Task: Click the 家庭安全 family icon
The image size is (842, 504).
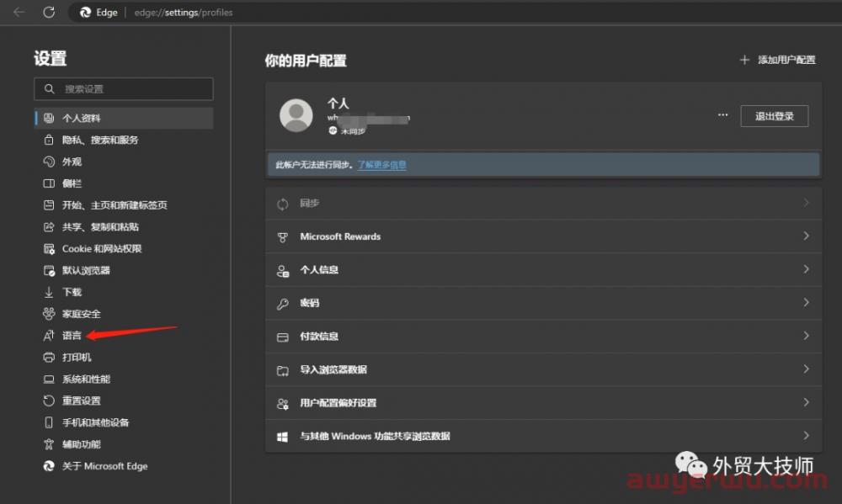Action: click(49, 314)
